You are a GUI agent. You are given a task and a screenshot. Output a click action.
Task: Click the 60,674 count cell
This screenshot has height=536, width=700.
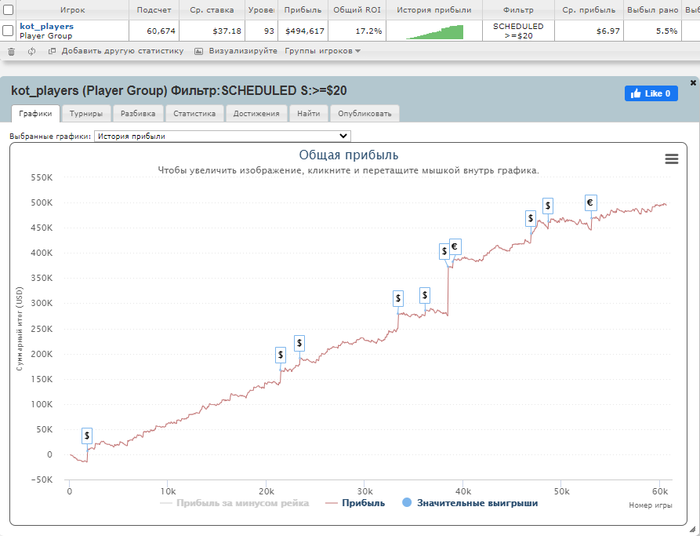point(154,31)
